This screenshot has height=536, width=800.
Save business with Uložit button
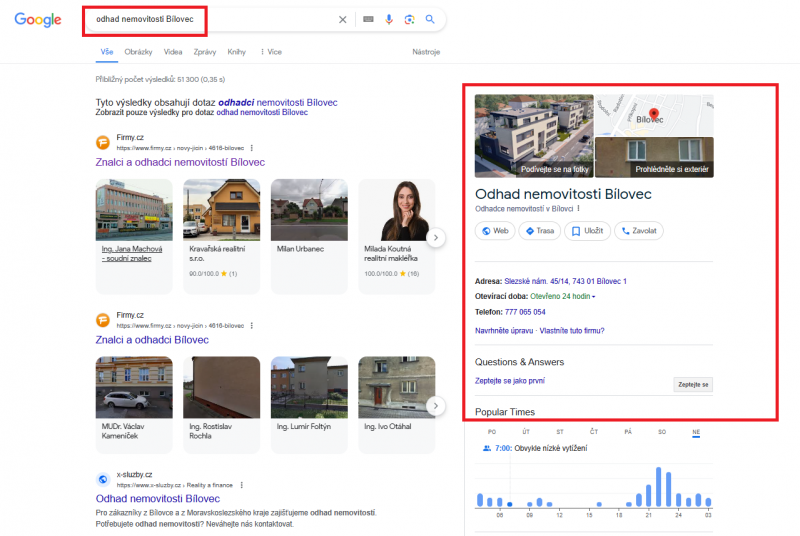[587, 231]
